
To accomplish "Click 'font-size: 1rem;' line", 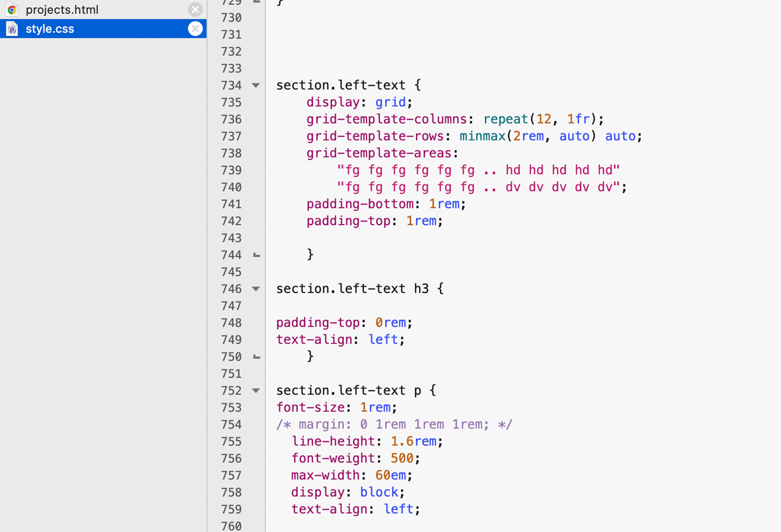I will (x=337, y=407).
